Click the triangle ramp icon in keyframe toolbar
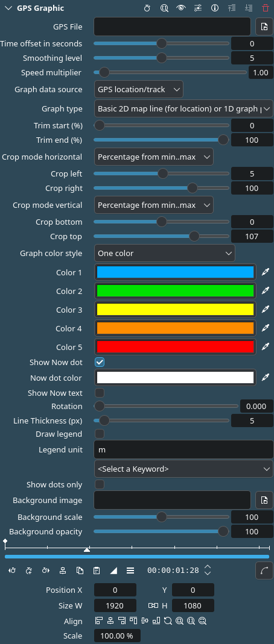 [113, 571]
